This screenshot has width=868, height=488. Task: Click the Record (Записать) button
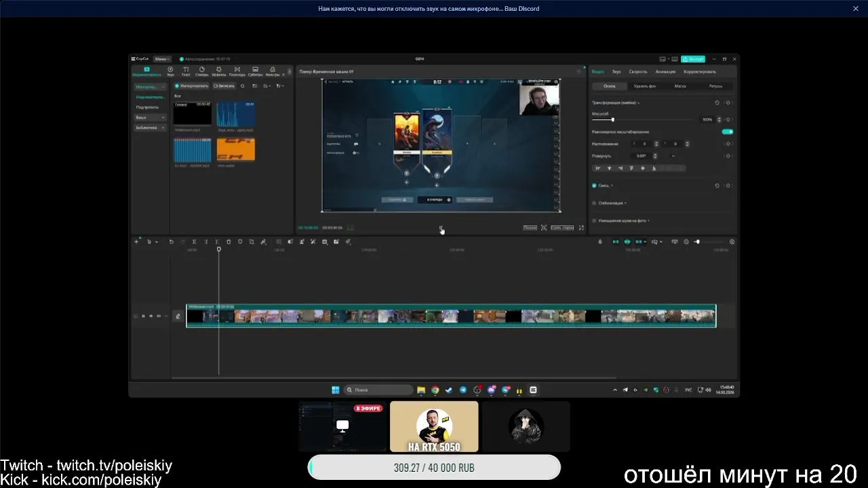click(x=224, y=86)
